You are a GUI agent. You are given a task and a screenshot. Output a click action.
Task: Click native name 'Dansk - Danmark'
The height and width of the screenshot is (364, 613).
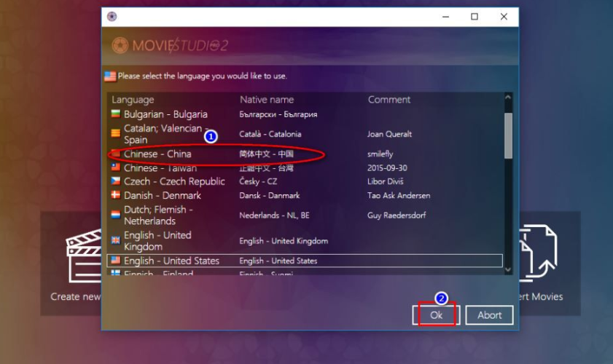point(270,195)
